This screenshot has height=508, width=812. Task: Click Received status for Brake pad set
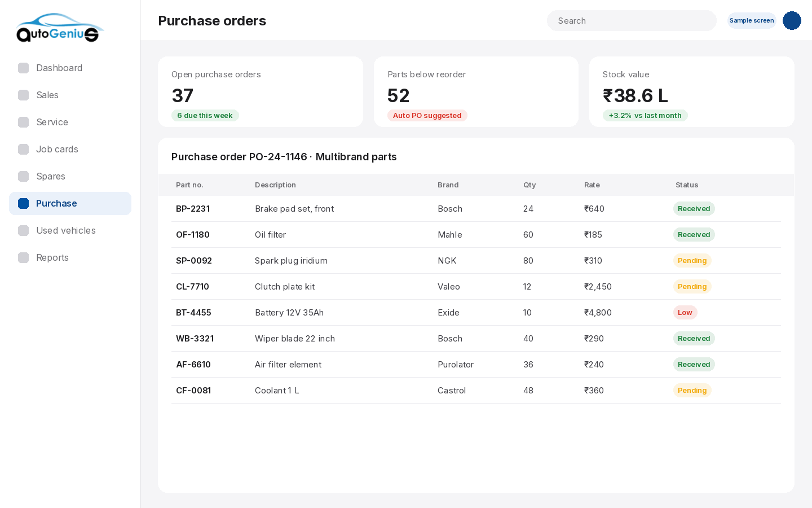click(694, 209)
